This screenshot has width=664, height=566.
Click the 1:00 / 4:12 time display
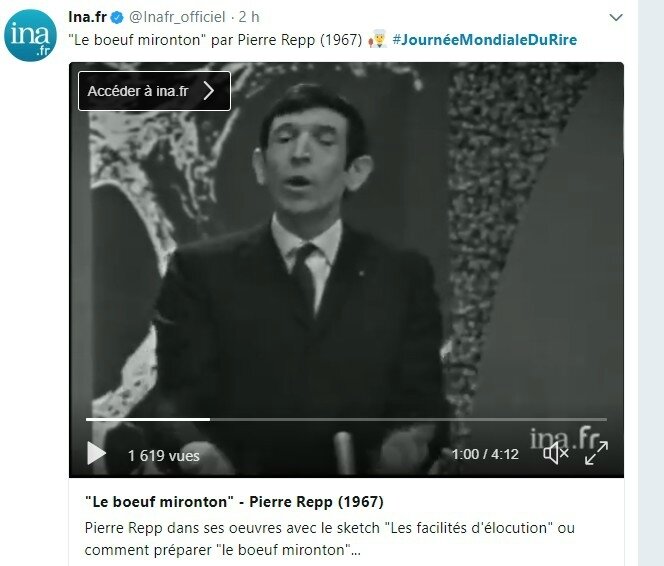click(485, 454)
